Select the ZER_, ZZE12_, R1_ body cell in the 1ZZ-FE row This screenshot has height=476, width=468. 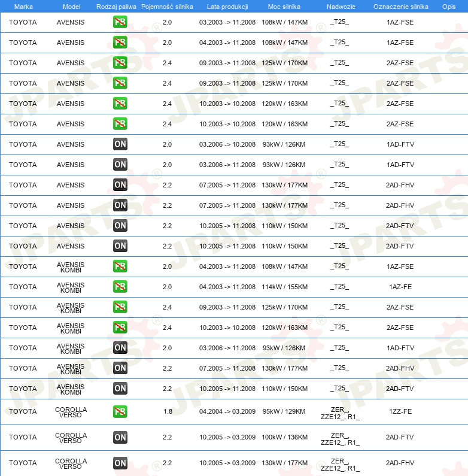coord(340,413)
